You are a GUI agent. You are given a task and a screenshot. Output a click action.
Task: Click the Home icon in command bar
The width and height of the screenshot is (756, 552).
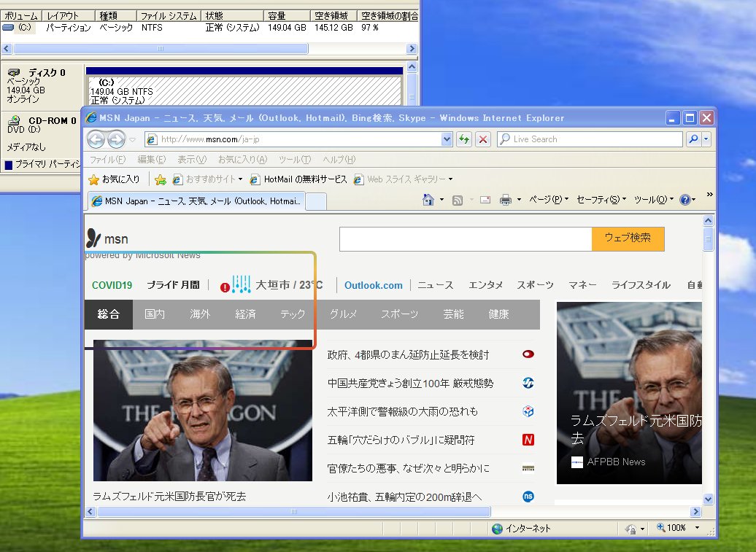(x=428, y=199)
